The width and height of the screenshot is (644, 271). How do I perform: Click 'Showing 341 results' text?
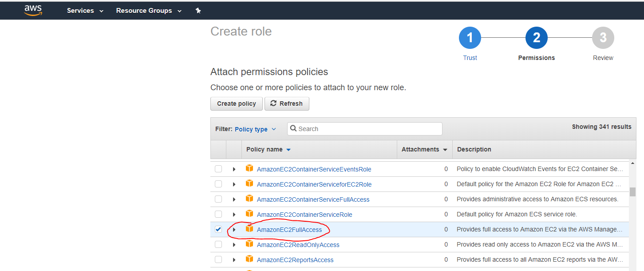point(601,127)
